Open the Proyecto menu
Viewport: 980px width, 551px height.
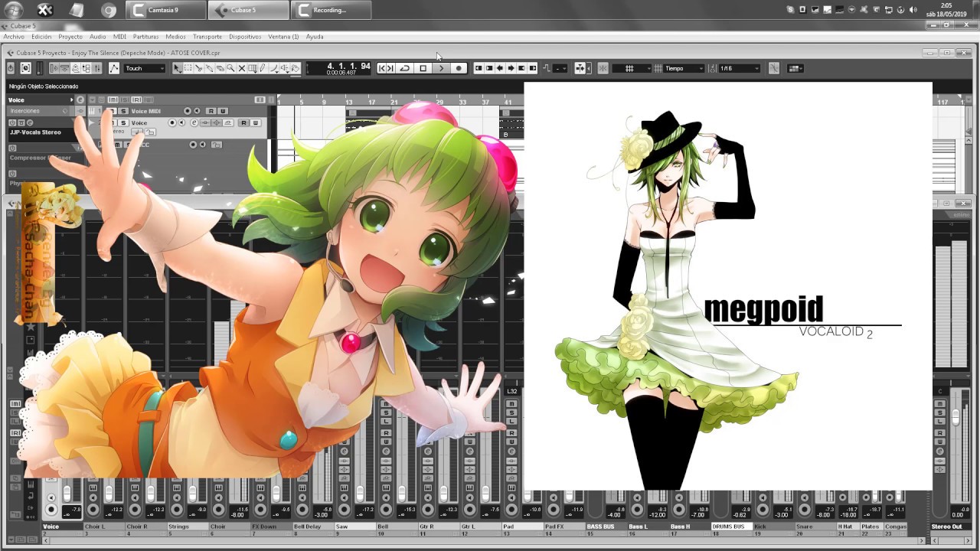tap(70, 37)
